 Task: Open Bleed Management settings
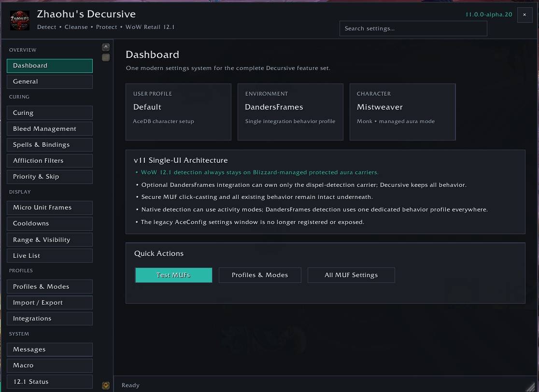point(49,129)
